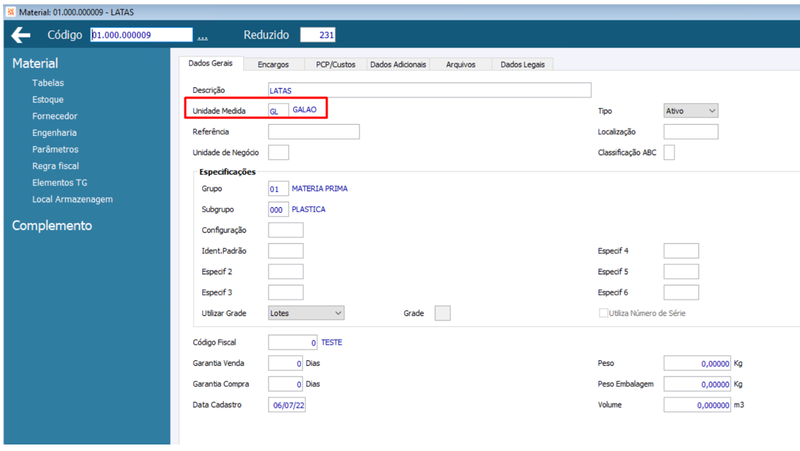Open the Tipo dropdown showing Ativo

click(691, 111)
